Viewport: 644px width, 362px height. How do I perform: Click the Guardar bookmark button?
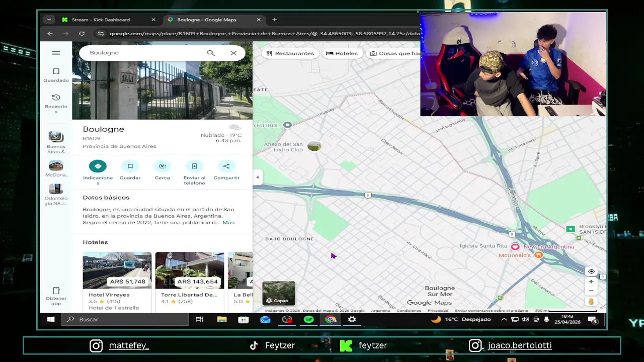click(130, 166)
